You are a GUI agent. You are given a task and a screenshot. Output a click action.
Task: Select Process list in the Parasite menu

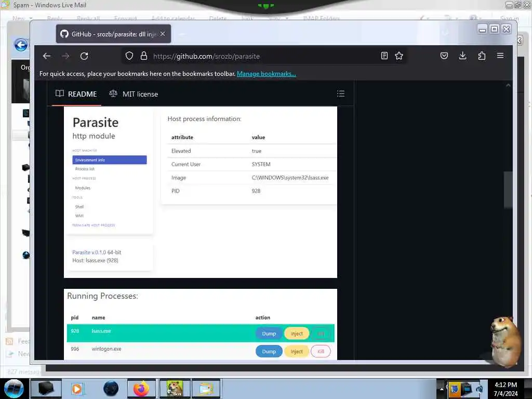tap(85, 169)
